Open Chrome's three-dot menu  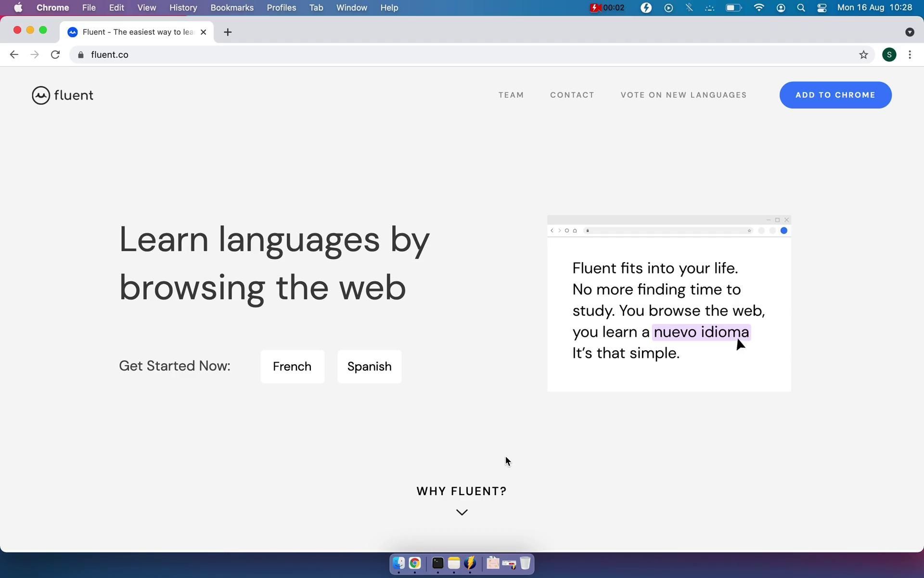(910, 55)
